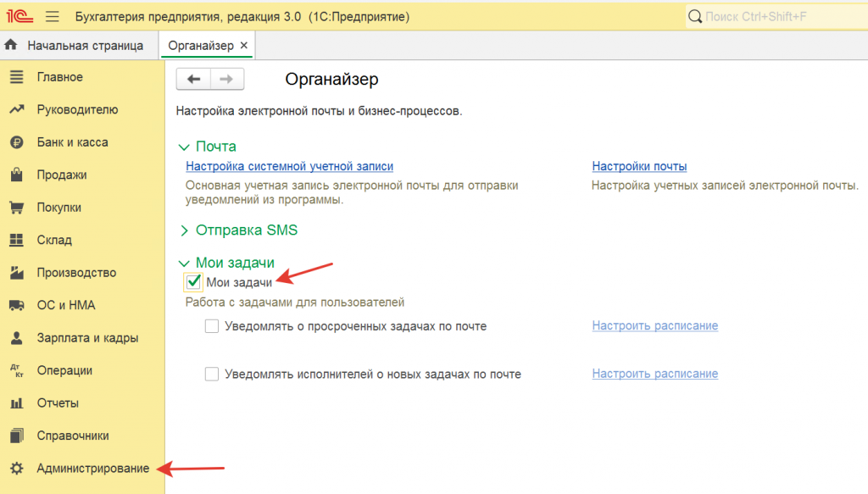Open the Банк и касса section
This screenshot has width=868, height=494.
click(x=73, y=142)
